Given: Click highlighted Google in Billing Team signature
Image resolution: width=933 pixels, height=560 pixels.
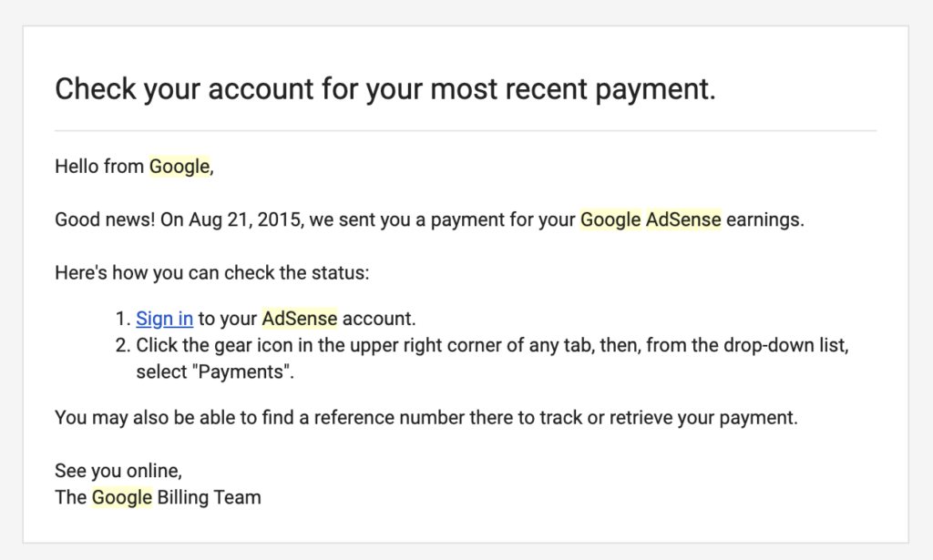Looking at the screenshot, I should (x=122, y=497).
